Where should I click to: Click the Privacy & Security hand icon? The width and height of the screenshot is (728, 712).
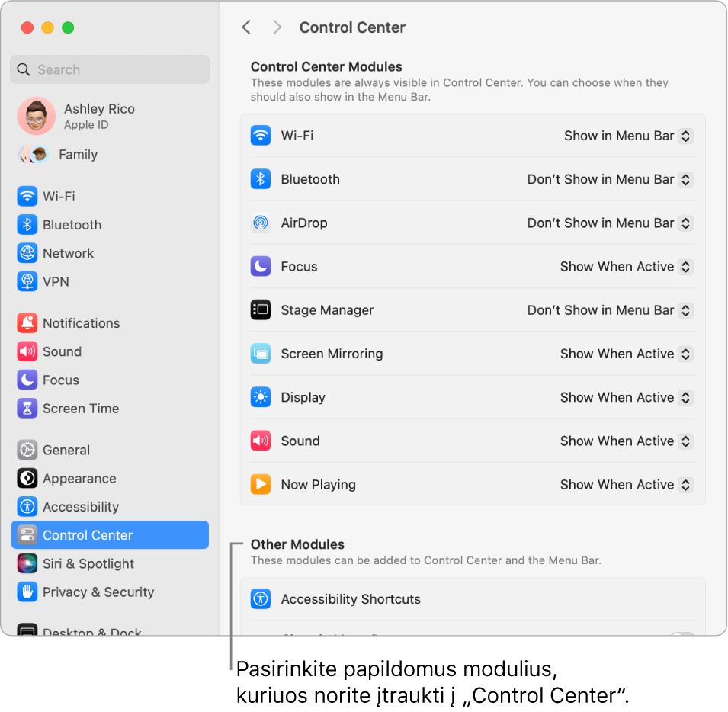(27, 592)
